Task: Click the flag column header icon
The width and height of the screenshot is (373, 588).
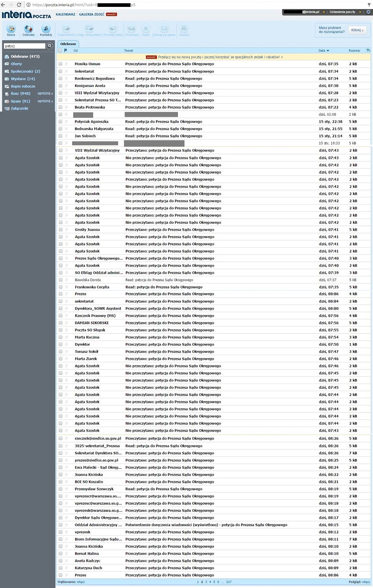Action: [66, 50]
